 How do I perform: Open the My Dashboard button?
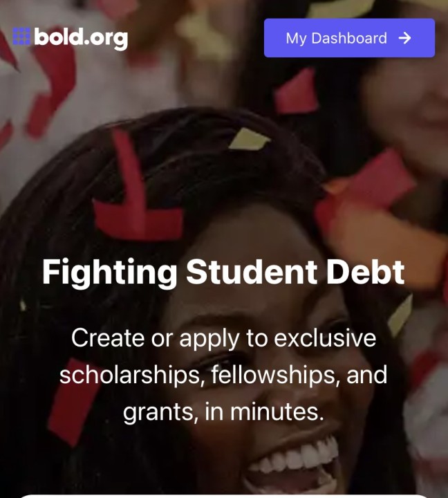tap(349, 38)
